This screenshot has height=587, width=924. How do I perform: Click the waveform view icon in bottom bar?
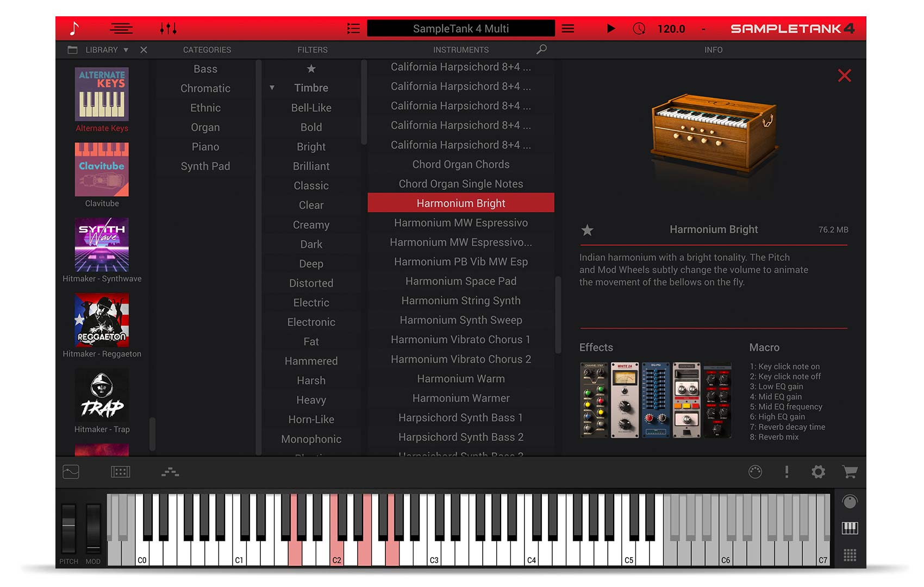tap(71, 472)
